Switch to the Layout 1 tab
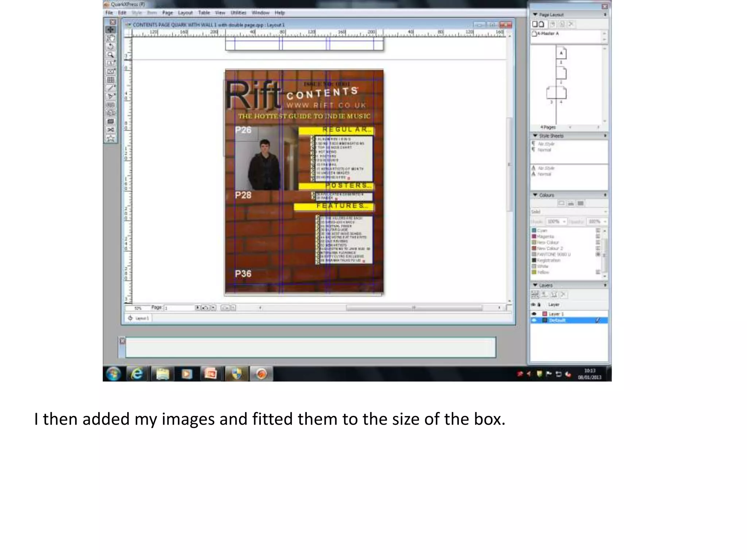 tap(139, 318)
